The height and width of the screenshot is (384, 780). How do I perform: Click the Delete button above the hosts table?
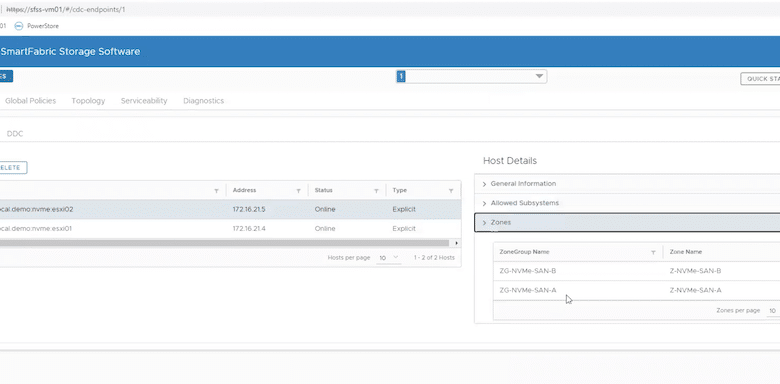[13, 168]
